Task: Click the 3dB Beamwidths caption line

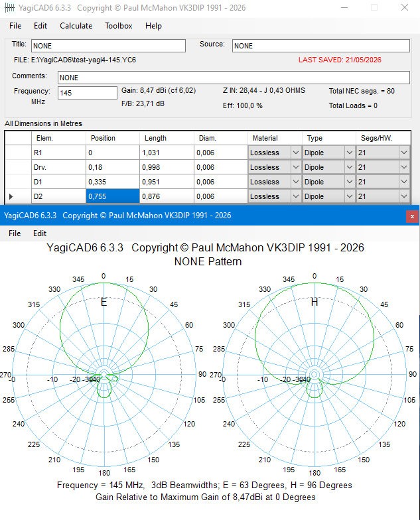Action: coord(204,486)
